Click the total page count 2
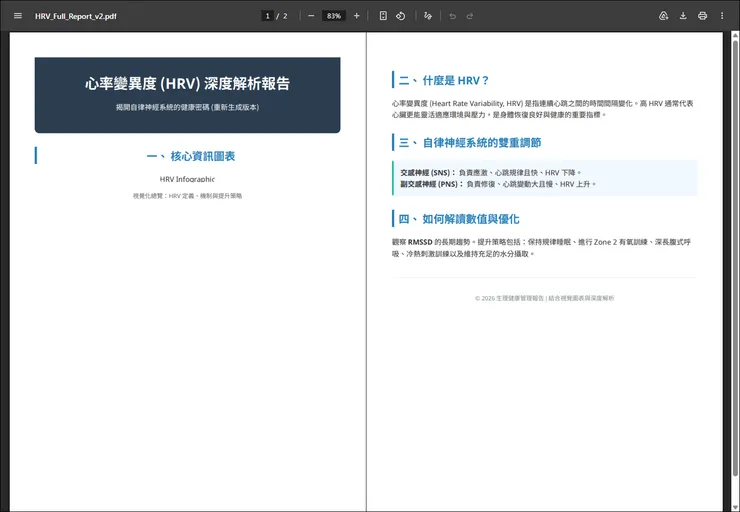 click(285, 16)
